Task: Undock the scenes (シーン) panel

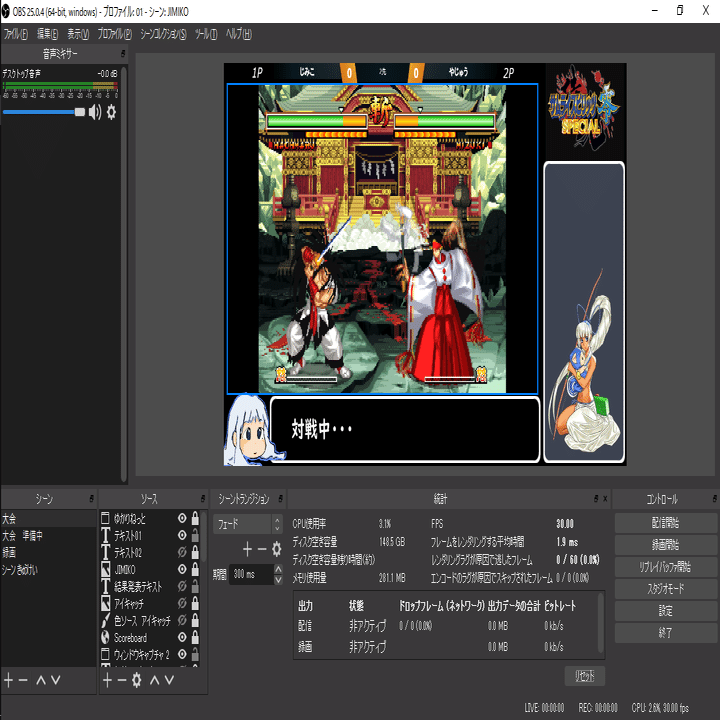Action: [x=91, y=498]
